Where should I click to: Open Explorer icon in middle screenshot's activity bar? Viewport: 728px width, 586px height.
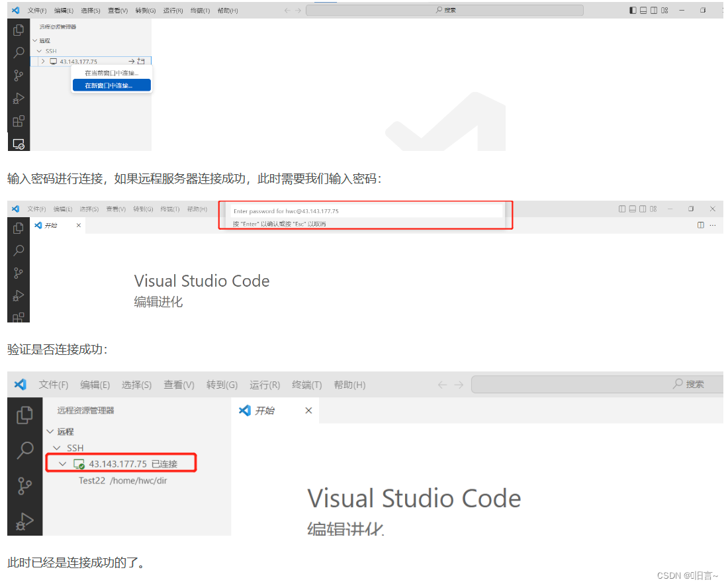point(19,228)
